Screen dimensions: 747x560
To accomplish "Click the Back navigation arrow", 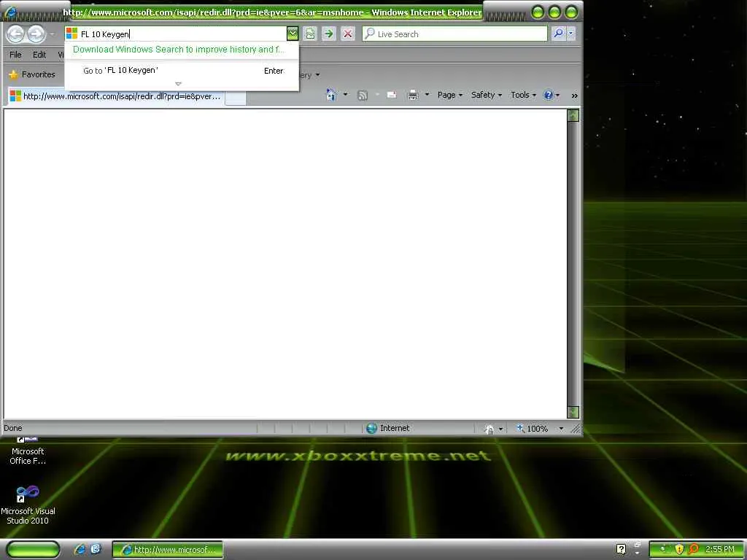I will (15, 34).
